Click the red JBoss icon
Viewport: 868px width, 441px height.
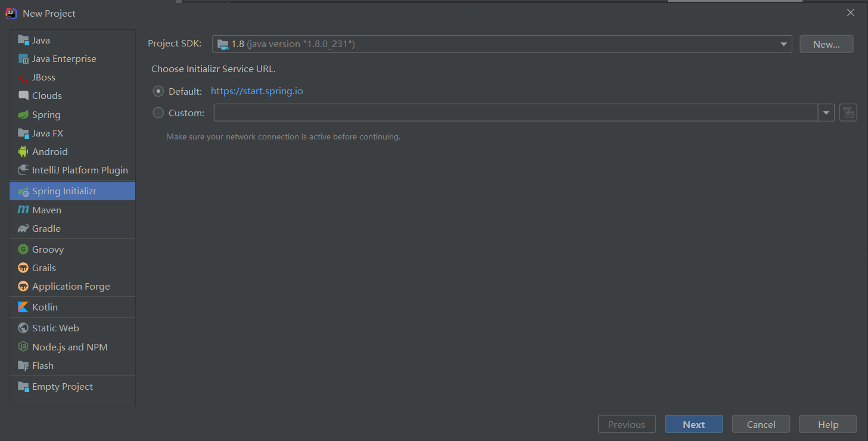tap(23, 77)
